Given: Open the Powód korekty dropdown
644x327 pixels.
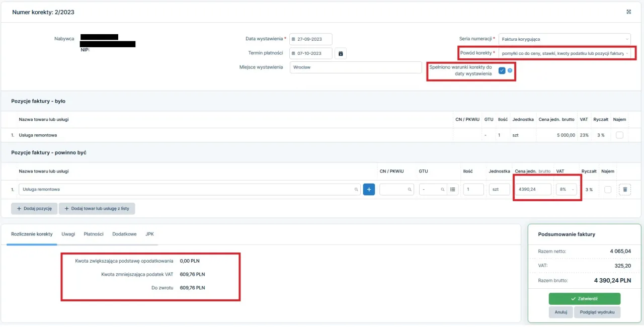Looking at the screenshot, I should coord(564,53).
